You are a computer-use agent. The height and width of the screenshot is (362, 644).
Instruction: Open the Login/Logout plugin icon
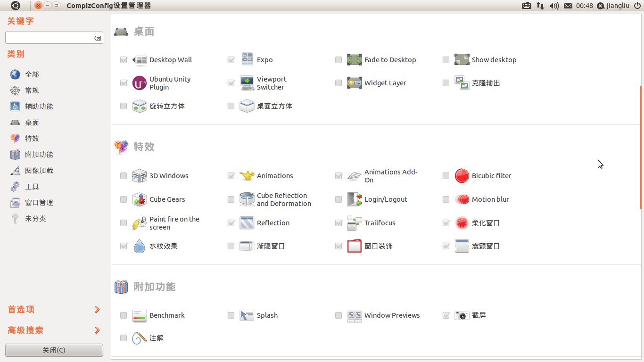coord(355,199)
